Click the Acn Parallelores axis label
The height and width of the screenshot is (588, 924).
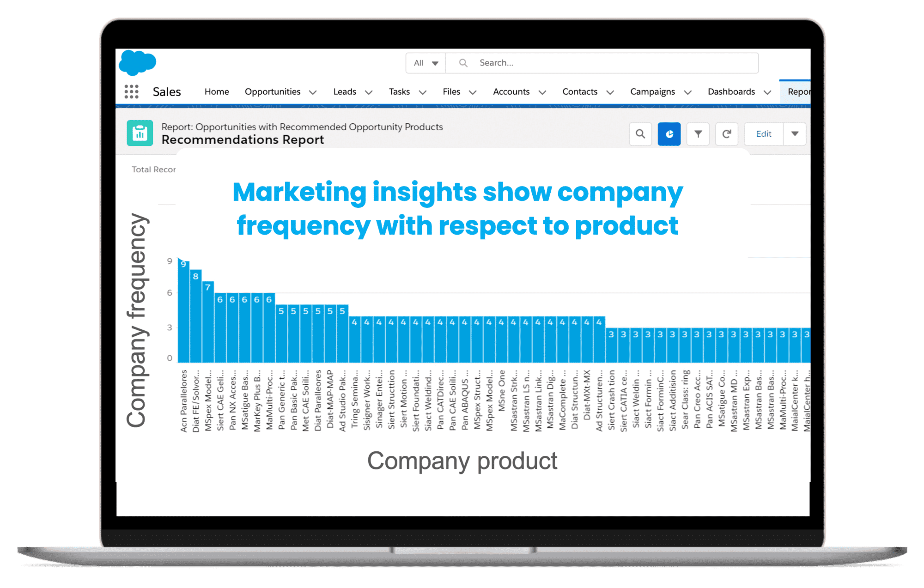coord(183,401)
